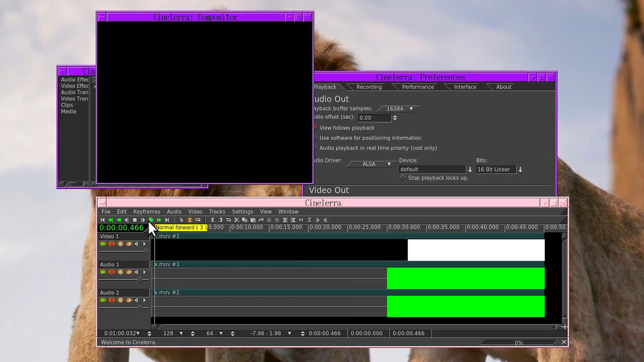Open the Settings menu
Image resolution: width=644 pixels, height=362 pixels.
(x=243, y=212)
